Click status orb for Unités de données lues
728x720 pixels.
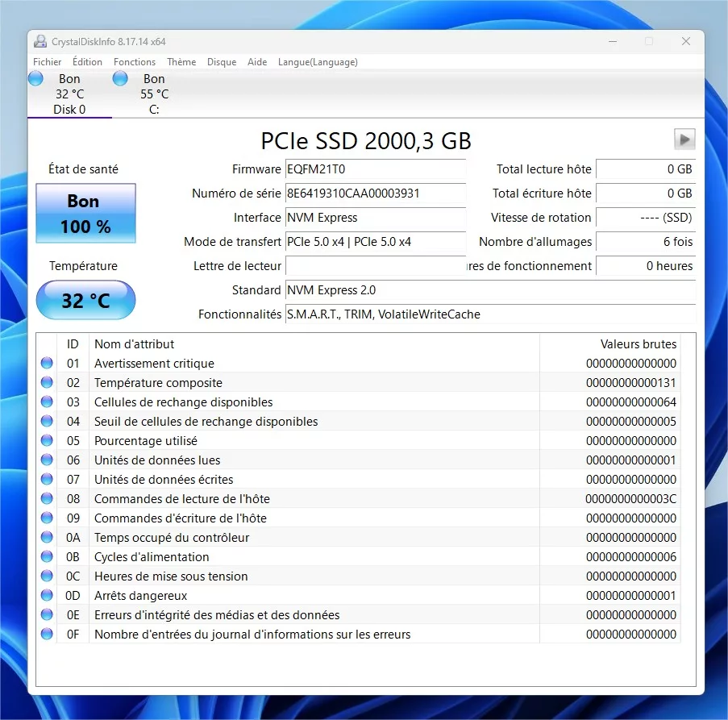pyautogui.click(x=47, y=460)
